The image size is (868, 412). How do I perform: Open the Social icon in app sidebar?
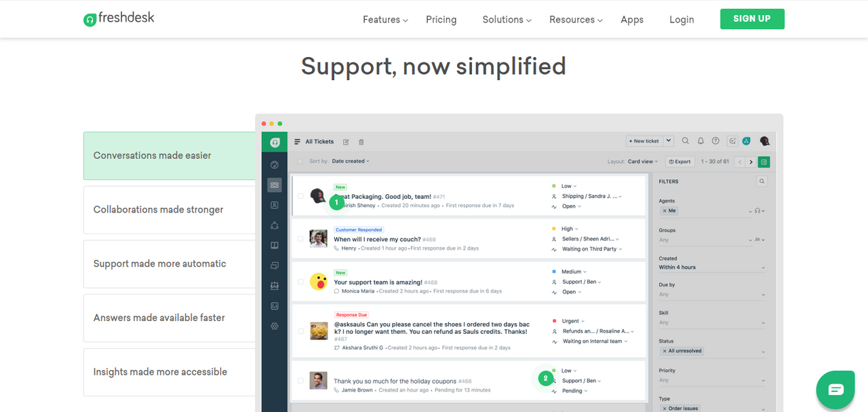[x=275, y=225]
